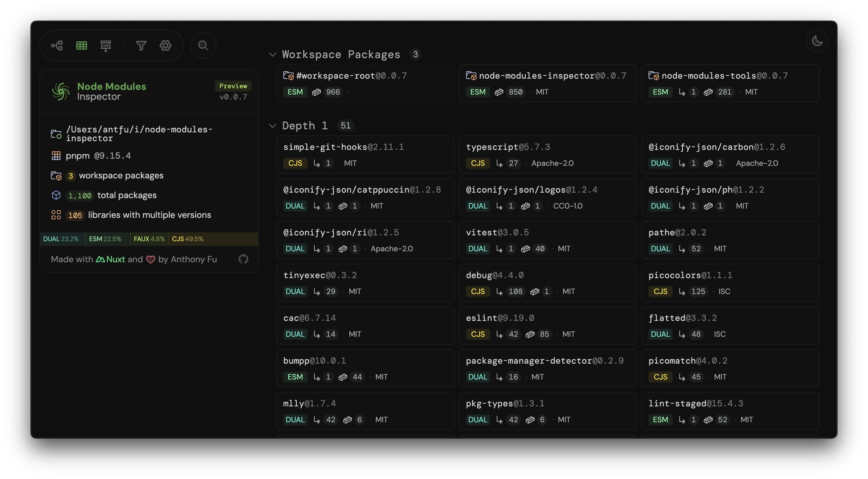Click the vitest@3.0.5 package card
868x479 pixels.
coord(547,240)
